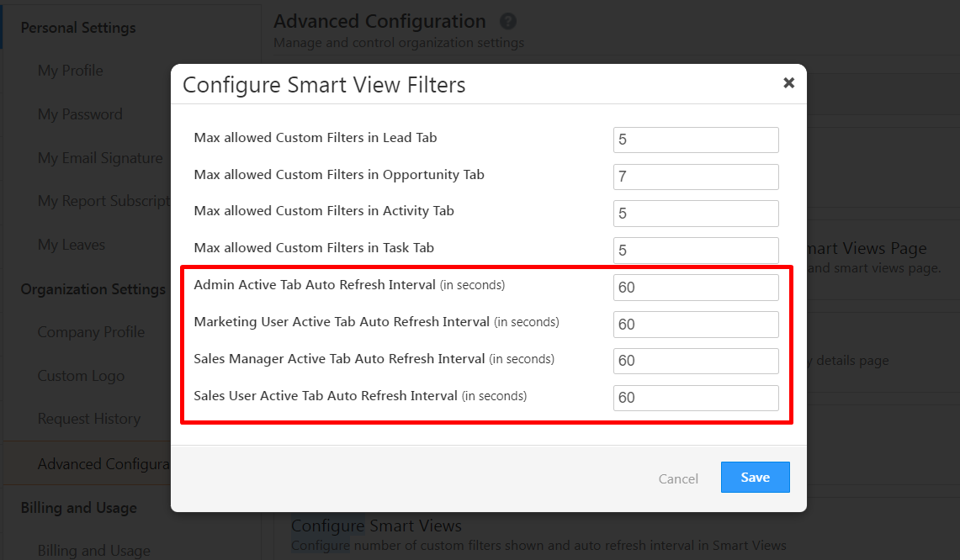Go to My Password settings
This screenshot has width=960, height=560.
(80, 114)
